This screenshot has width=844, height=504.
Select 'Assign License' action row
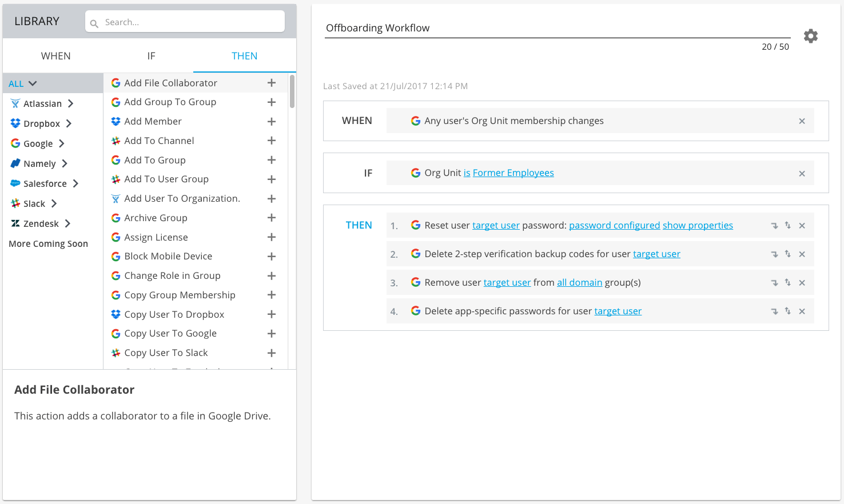click(x=196, y=237)
